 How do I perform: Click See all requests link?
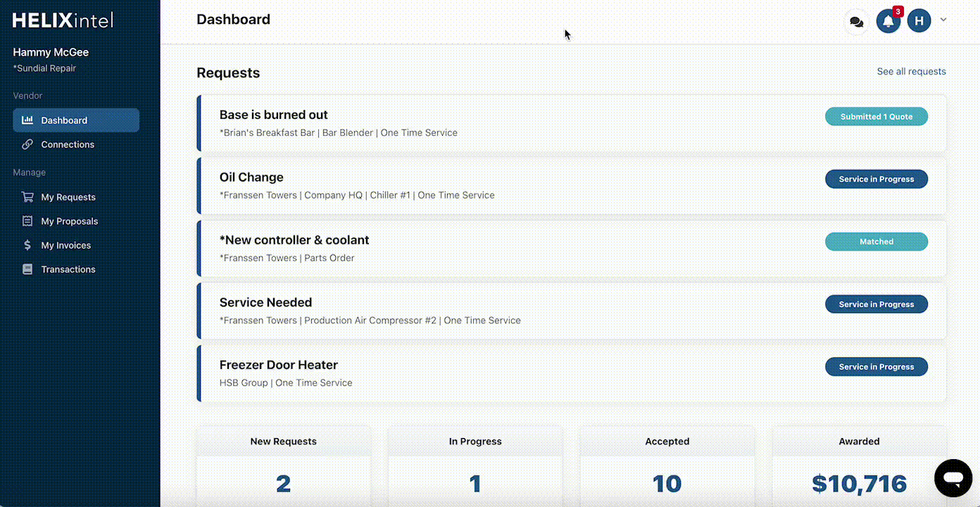point(911,71)
